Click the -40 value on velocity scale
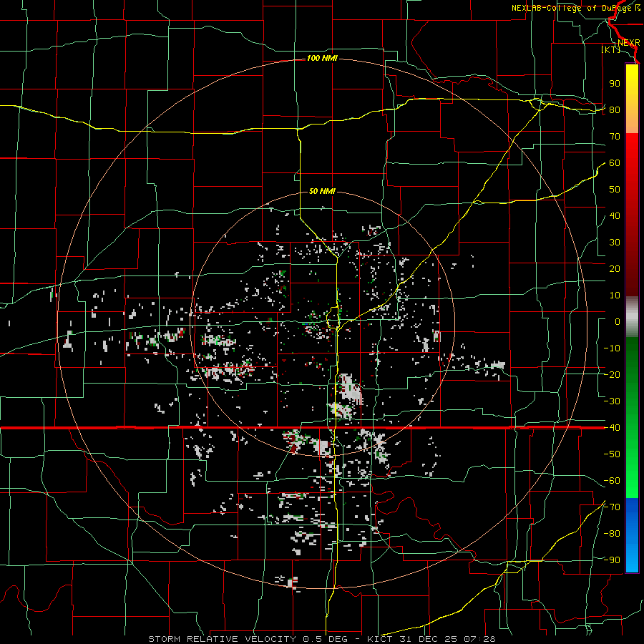The height and width of the screenshot is (644, 644). click(612, 428)
